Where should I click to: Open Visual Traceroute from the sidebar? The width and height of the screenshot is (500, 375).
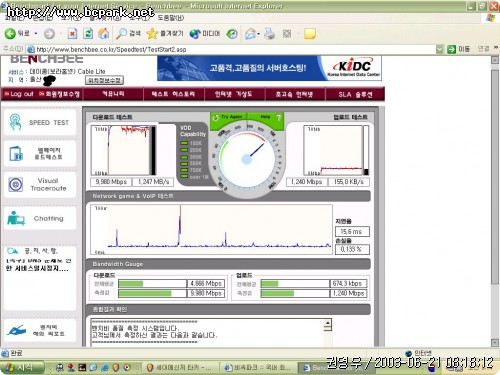click(x=40, y=184)
